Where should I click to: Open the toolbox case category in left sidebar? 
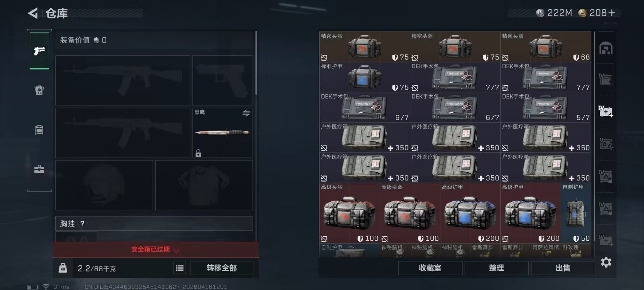click(x=39, y=169)
